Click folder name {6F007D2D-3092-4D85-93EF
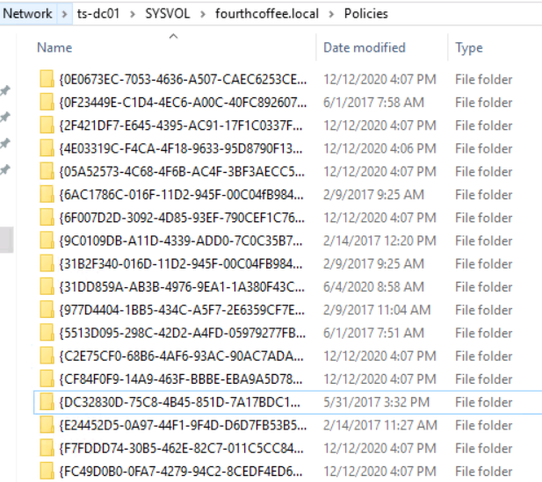This screenshot has height=482, width=542. 182,218
